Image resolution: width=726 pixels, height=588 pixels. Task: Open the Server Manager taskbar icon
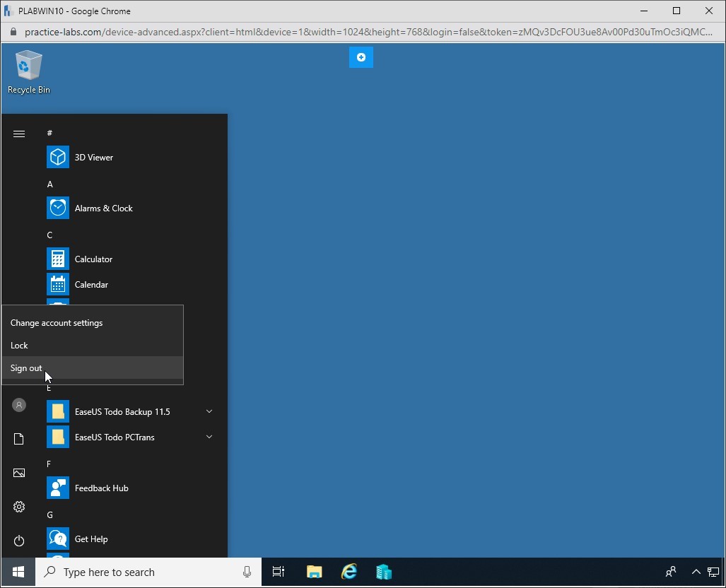tap(384, 572)
